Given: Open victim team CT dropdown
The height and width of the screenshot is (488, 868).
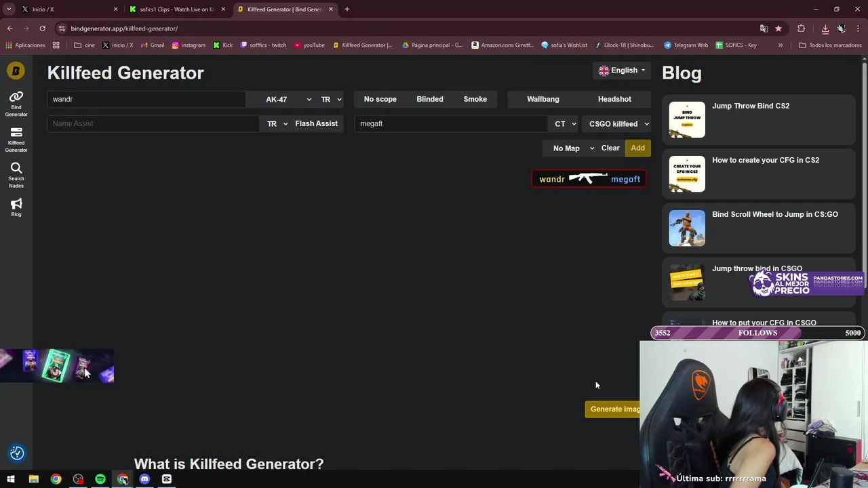Looking at the screenshot, I should pyautogui.click(x=565, y=124).
